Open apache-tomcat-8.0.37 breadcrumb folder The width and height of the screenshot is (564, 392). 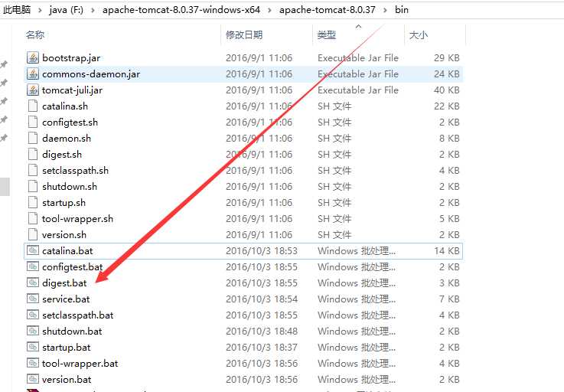tap(328, 10)
